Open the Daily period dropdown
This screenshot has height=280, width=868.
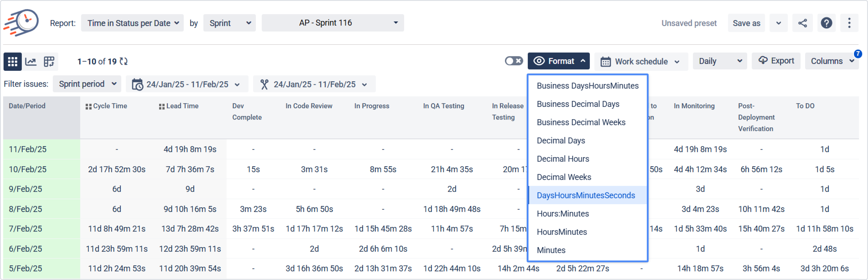point(720,61)
